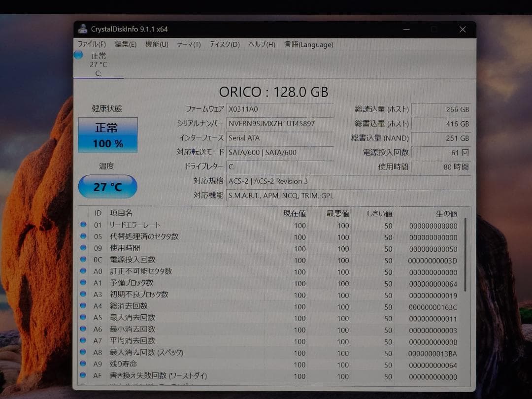Open the 編集 menu
This screenshot has height=399, width=532.
126,44
